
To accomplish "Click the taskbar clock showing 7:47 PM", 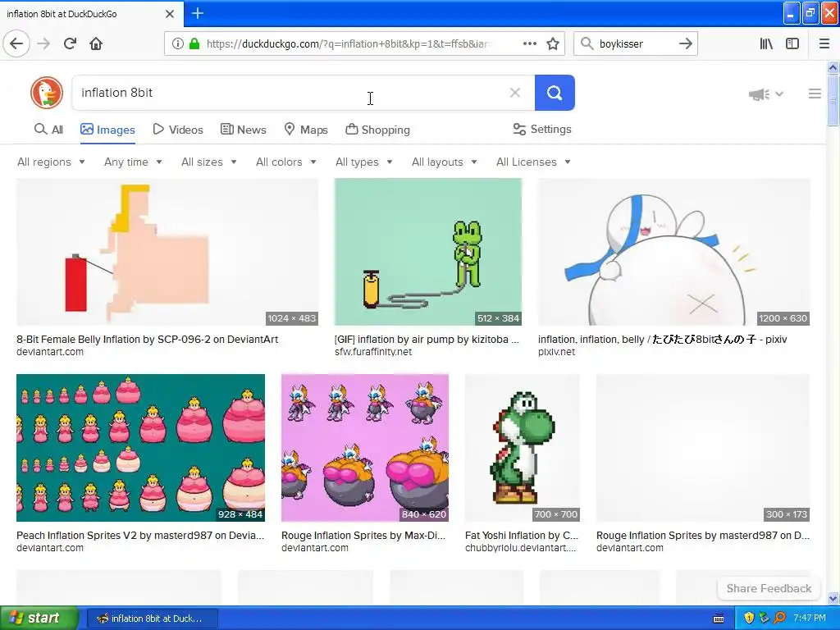I will point(810,619).
